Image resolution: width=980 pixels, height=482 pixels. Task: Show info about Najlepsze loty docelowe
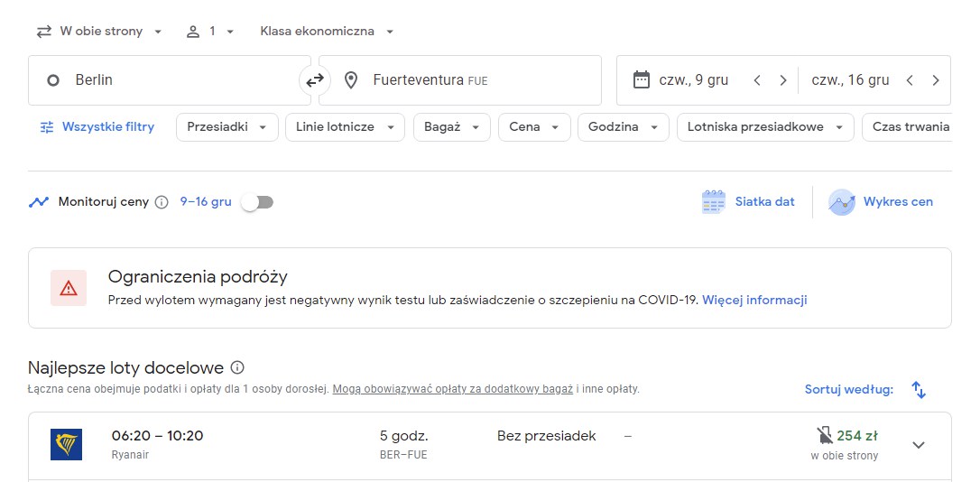coord(236,367)
